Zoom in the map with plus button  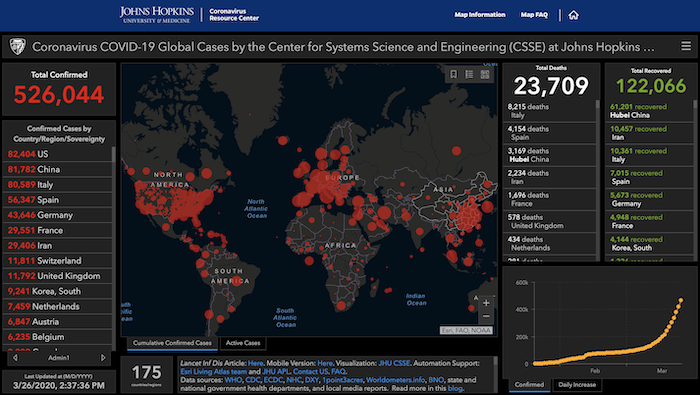pos(486,303)
